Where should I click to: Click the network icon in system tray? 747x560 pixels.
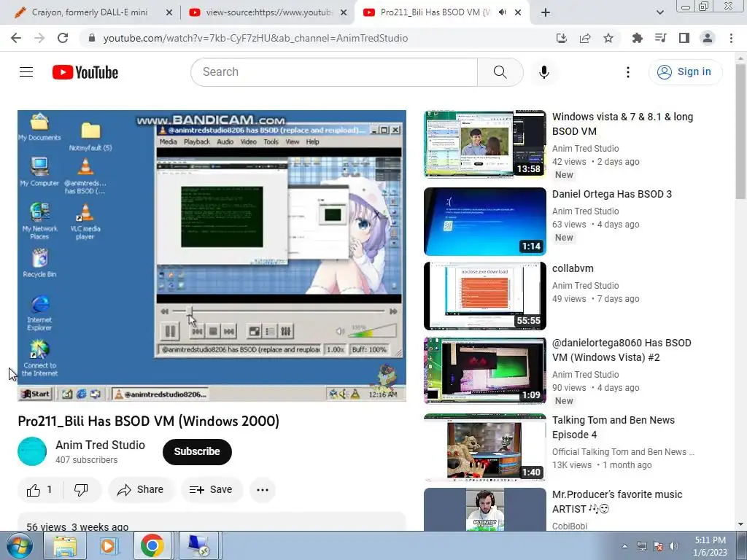coord(642,546)
